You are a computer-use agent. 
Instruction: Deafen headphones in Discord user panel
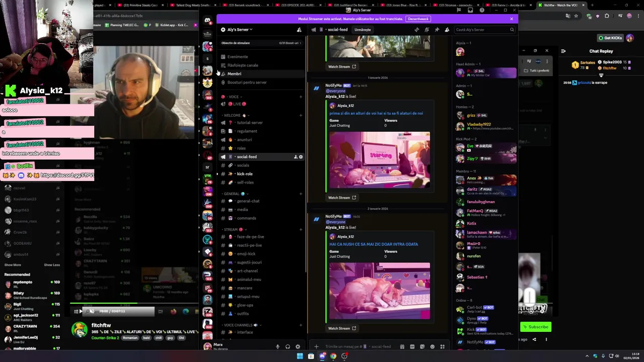pos(288,346)
